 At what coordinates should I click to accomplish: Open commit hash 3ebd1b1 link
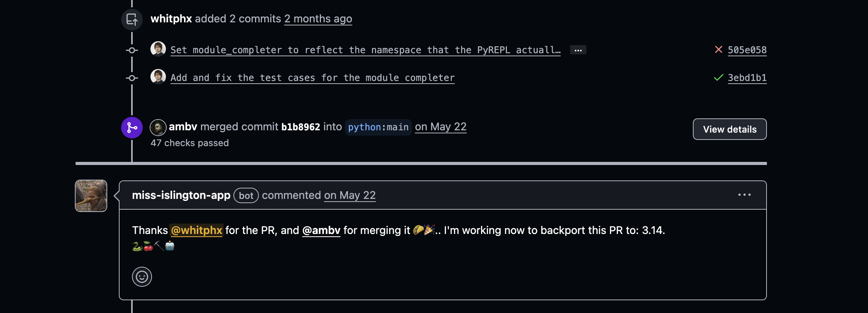pyautogui.click(x=747, y=78)
